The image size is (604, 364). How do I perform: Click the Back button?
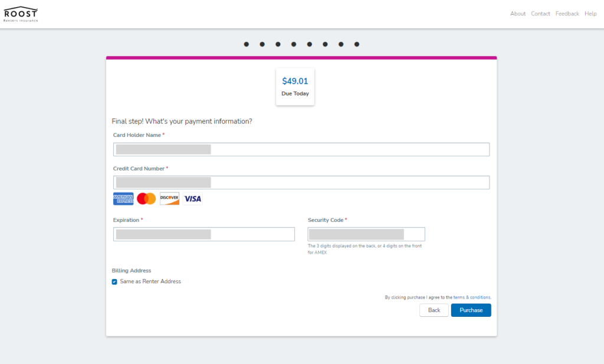coord(434,310)
